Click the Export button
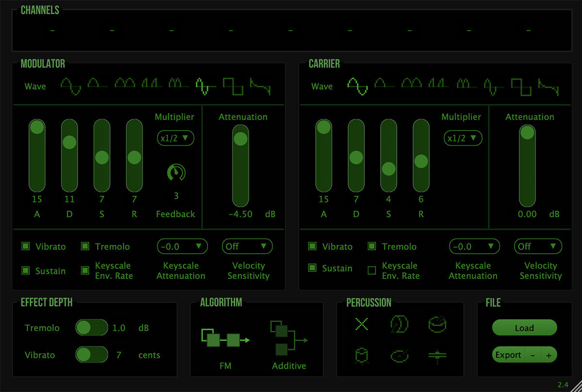The image size is (582, 392). pyautogui.click(x=508, y=355)
